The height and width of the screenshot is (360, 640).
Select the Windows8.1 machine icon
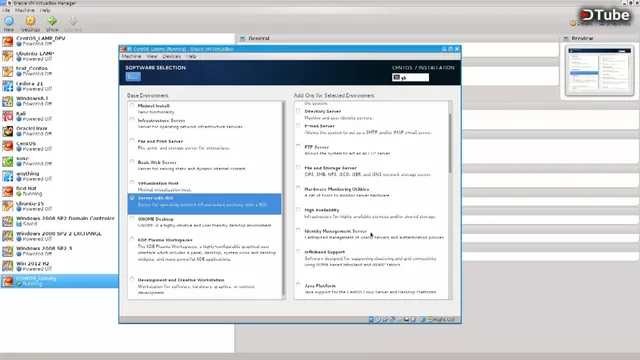click(x=8, y=101)
